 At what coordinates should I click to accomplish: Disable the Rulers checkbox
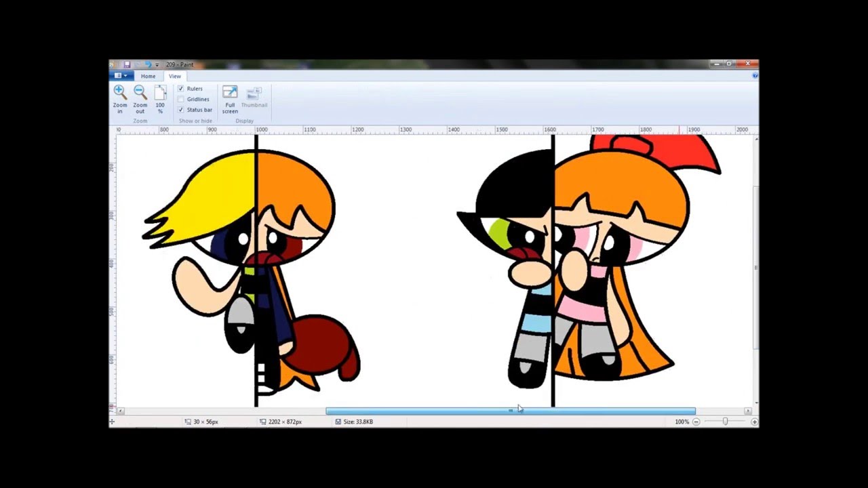pos(181,89)
